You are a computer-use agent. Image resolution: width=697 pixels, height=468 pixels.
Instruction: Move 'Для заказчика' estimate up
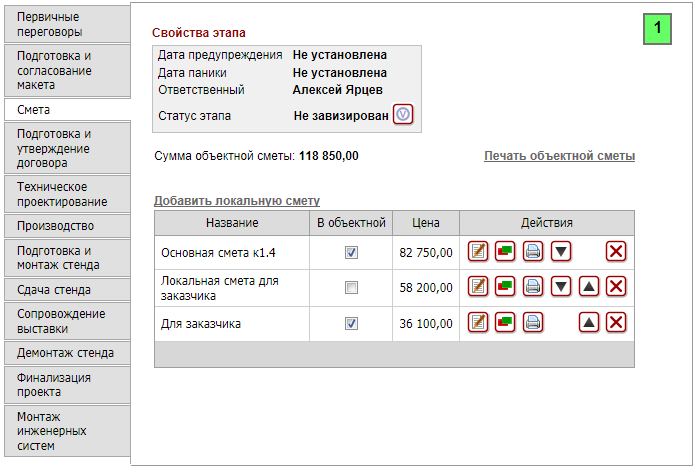589,322
